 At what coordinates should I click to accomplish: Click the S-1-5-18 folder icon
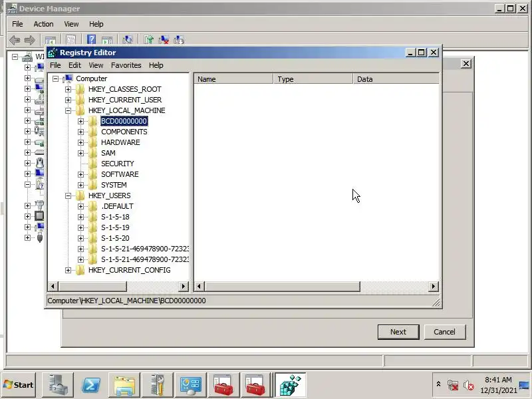tap(92, 217)
